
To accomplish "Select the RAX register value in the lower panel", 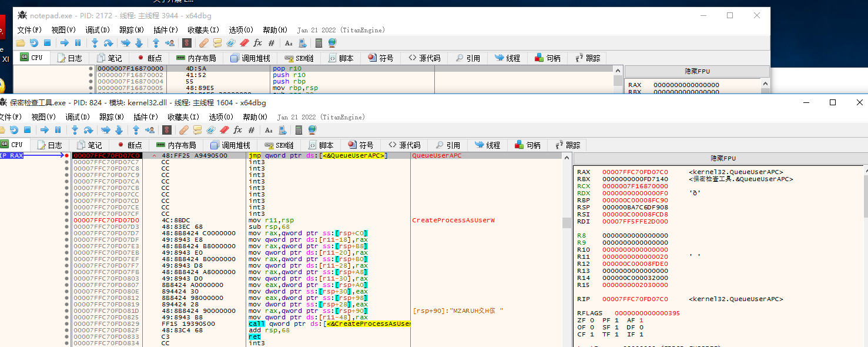I will pos(635,172).
